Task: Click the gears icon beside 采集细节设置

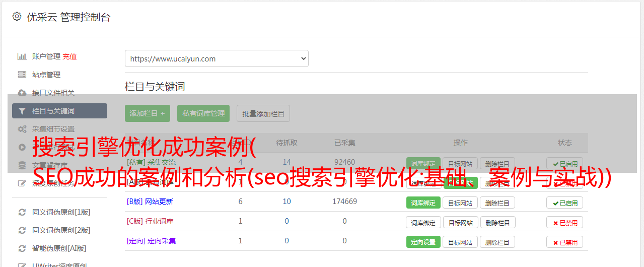Action: tap(22, 129)
